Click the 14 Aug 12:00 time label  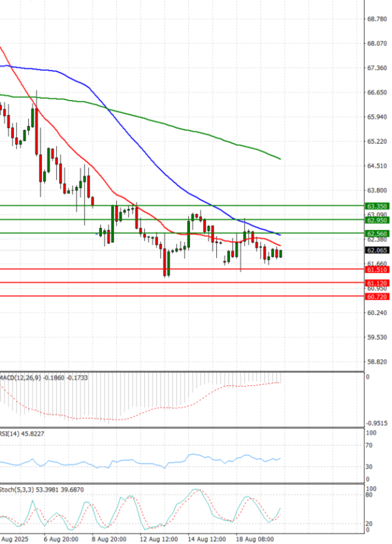pos(206,539)
